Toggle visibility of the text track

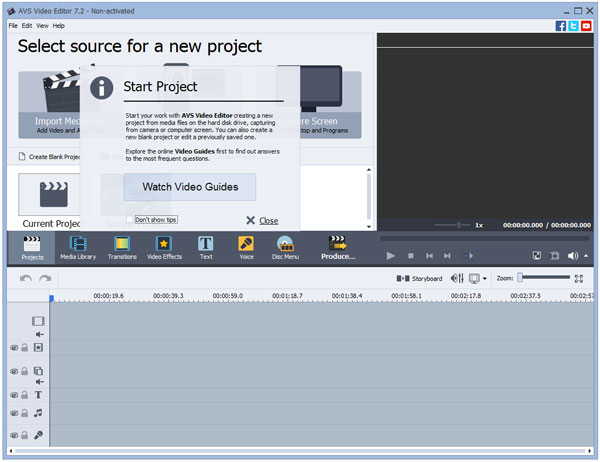click(14, 395)
